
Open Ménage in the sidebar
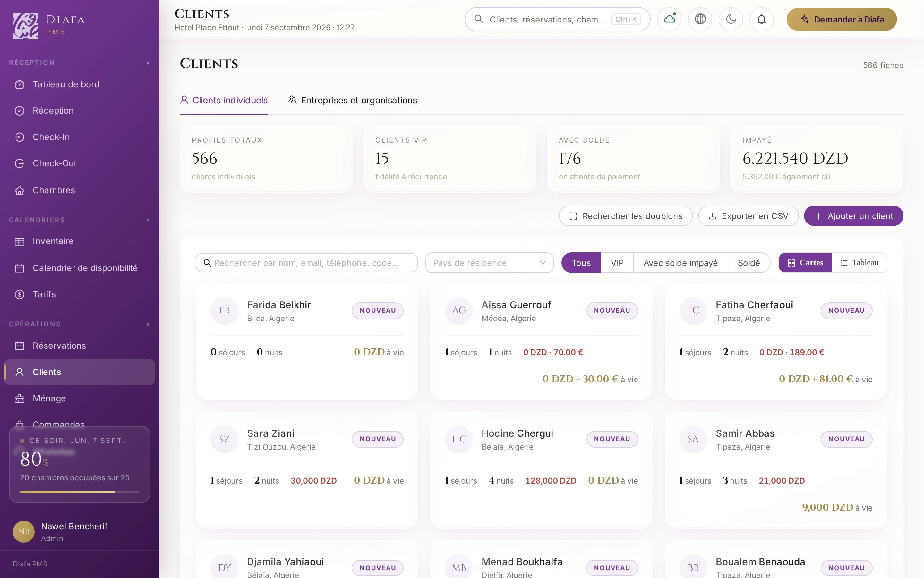tap(80, 398)
